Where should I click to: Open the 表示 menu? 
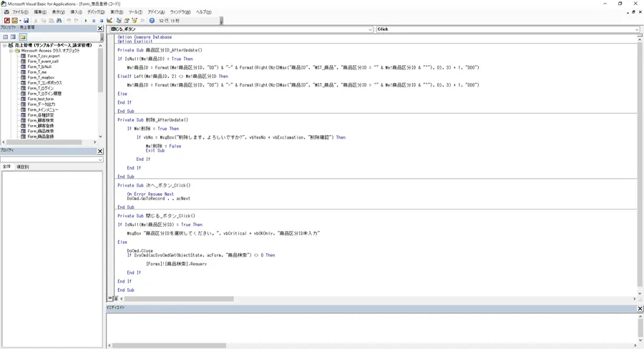click(x=58, y=12)
